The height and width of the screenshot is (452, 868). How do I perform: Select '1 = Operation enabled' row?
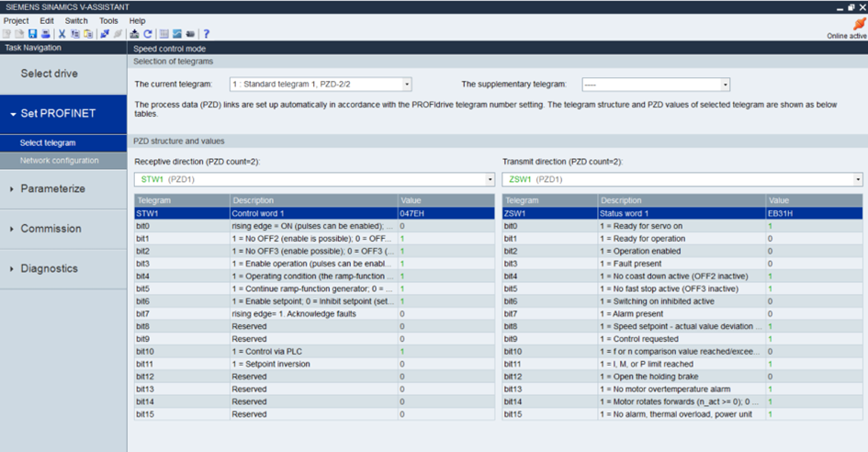682,251
